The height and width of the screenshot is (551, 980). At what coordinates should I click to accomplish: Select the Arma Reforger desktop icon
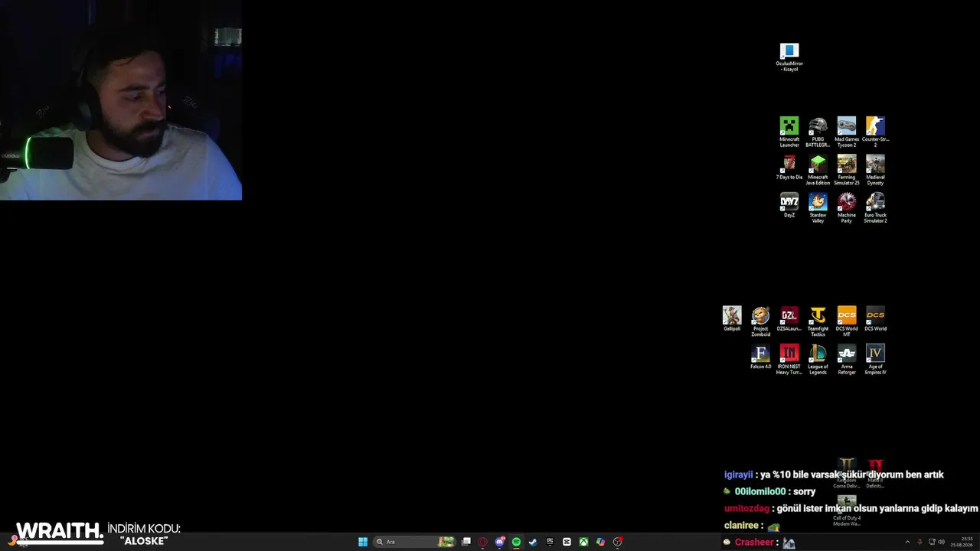[847, 359]
